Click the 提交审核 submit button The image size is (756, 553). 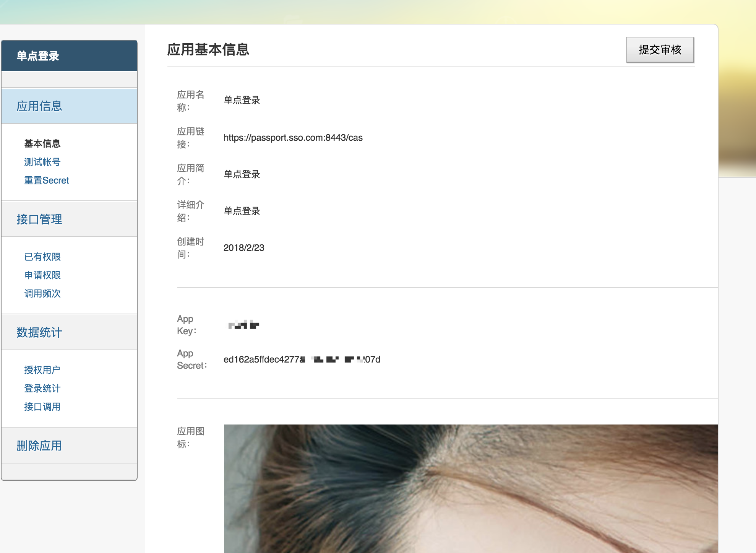(x=660, y=50)
